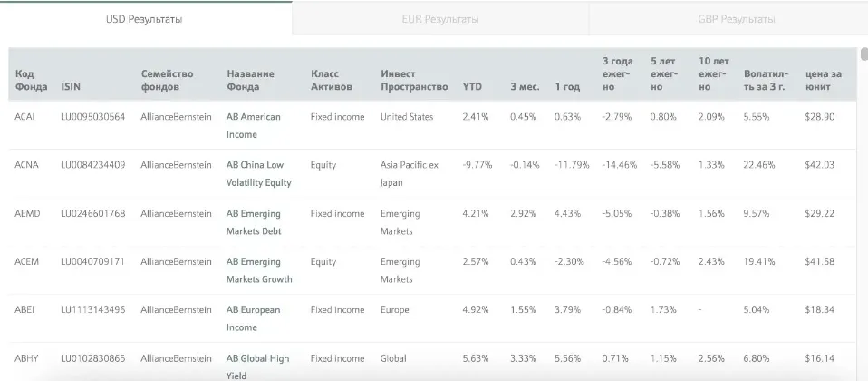Click the vertical scrollbar thumb on the table

tap(864, 54)
